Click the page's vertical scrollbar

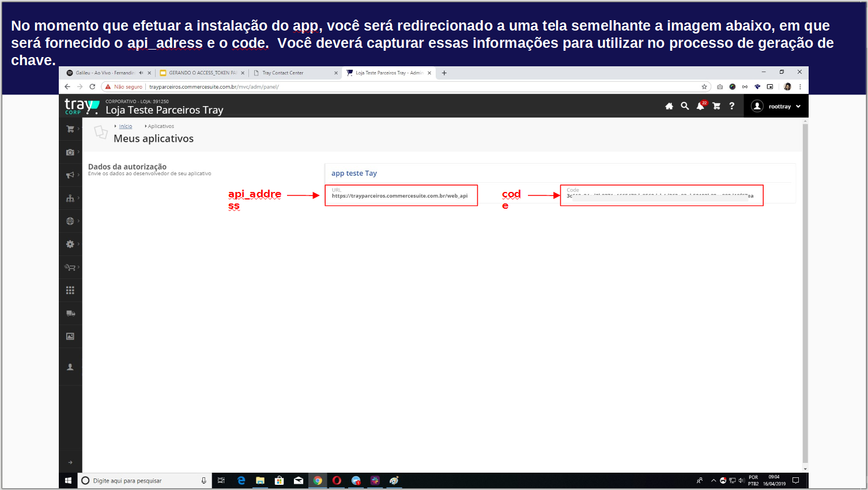pos(805,288)
